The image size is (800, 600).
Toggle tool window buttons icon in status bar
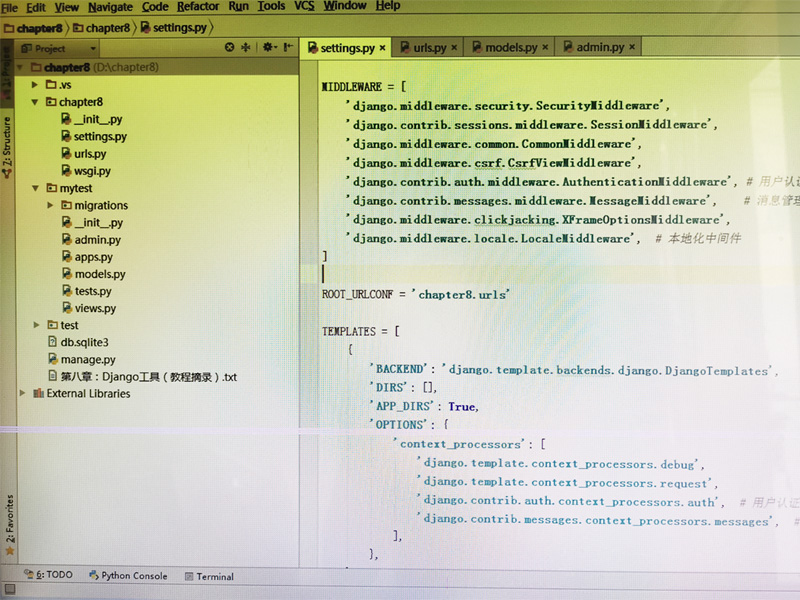[x=10, y=590]
